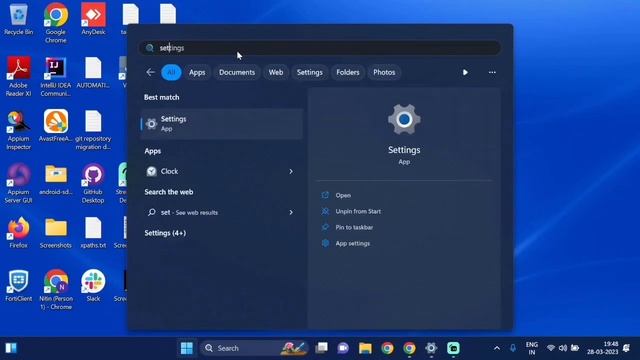Launch IntelliJ IDEA Community desktop icon
The image size is (640, 360).
[x=56, y=76]
